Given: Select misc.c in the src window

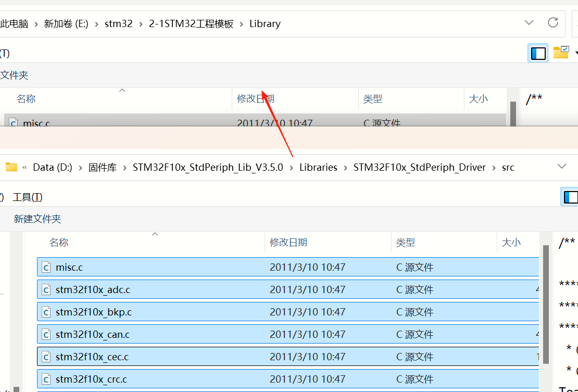Looking at the screenshot, I should coord(288,267).
